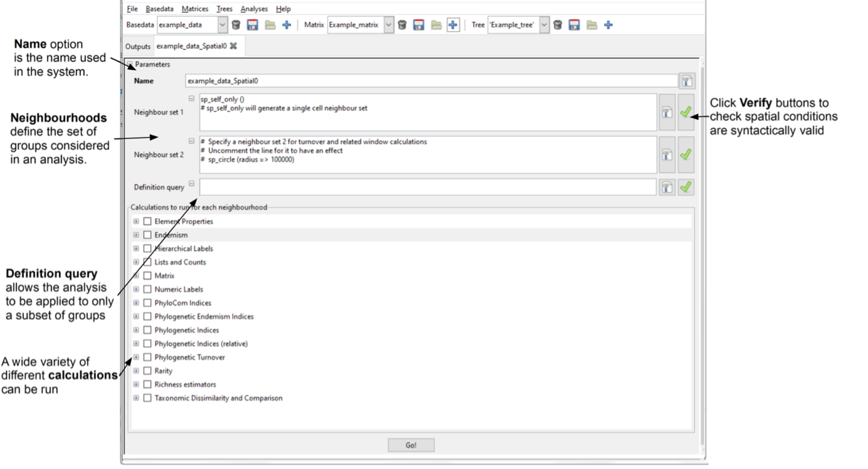Click the blue plus icon beside Tree
The width and height of the screenshot is (868, 469).
(608, 25)
